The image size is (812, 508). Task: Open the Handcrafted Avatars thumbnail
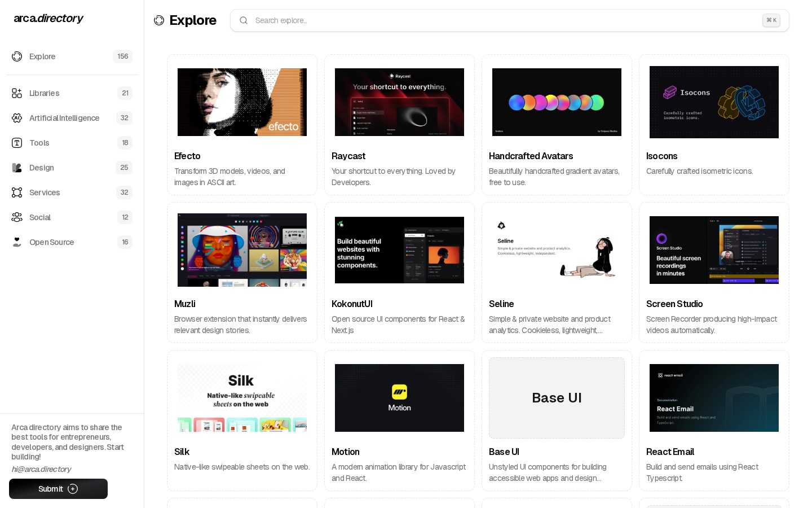[557, 102]
